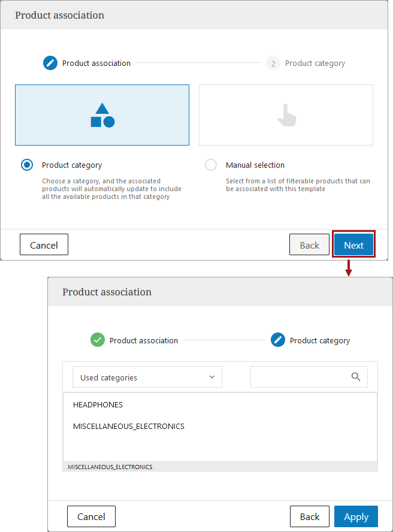Click the shapes icon in Product category card
Screen dimensions: 393x532
(102, 116)
